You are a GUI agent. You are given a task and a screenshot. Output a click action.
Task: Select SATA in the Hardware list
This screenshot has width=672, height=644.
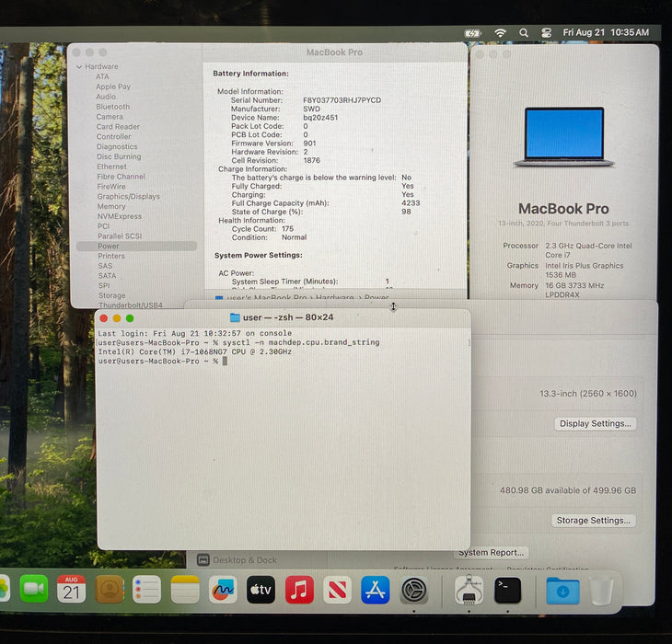click(107, 276)
